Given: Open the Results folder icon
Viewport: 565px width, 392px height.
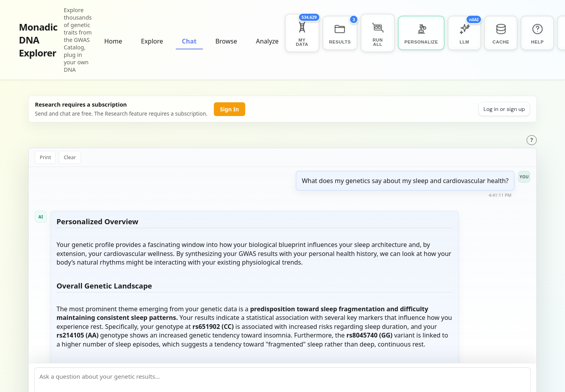Looking at the screenshot, I should click(x=340, y=33).
